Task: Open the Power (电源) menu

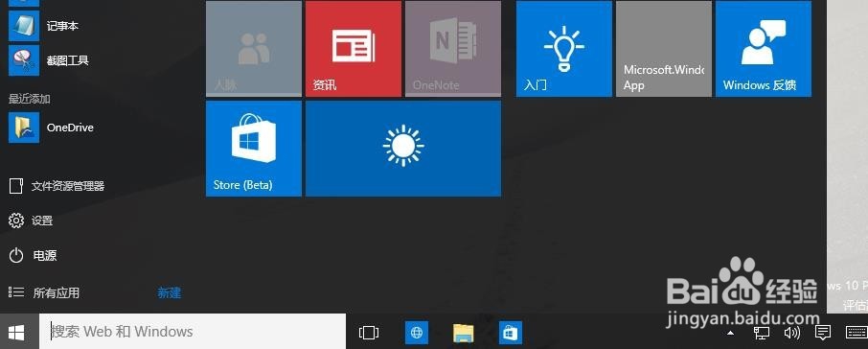Action: [x=33, y=255]
